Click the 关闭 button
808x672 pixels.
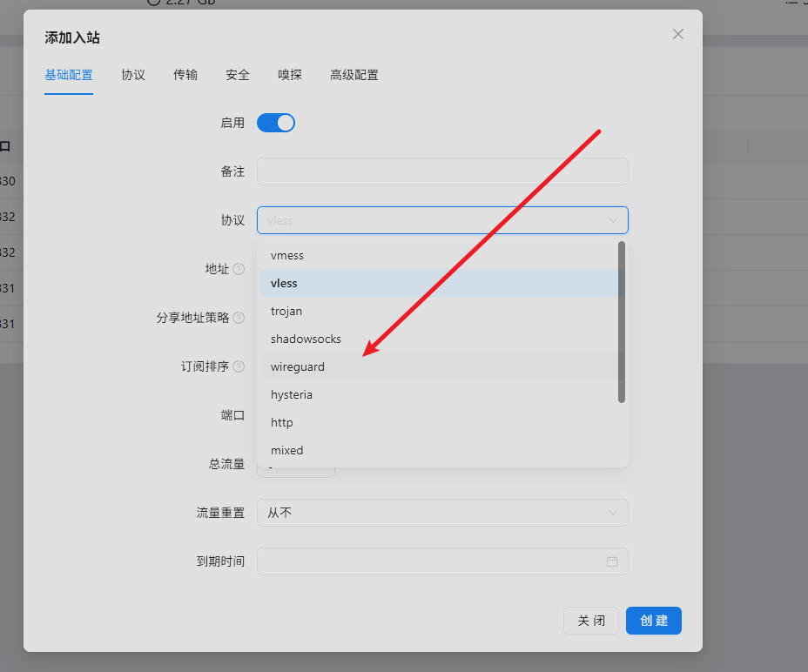[591, 621]
